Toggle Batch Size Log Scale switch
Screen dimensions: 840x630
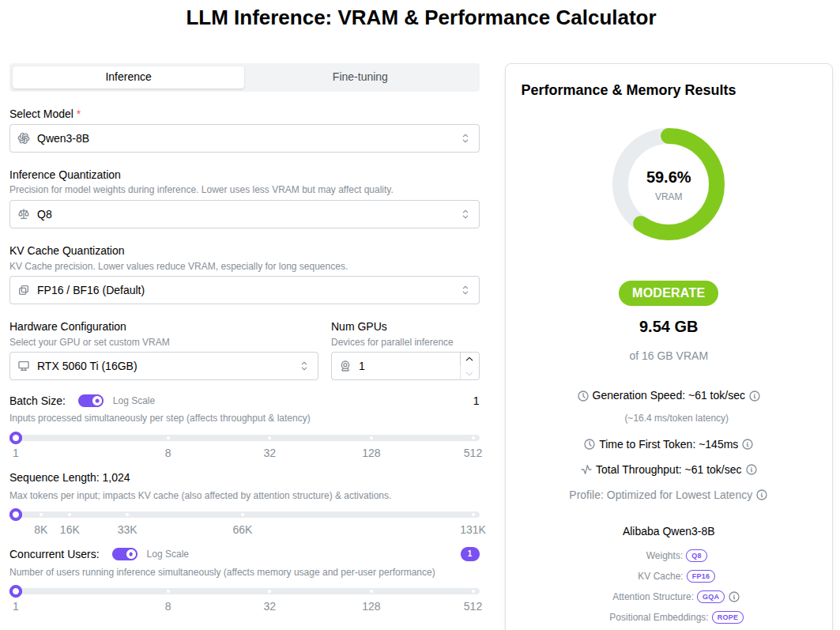91,401
